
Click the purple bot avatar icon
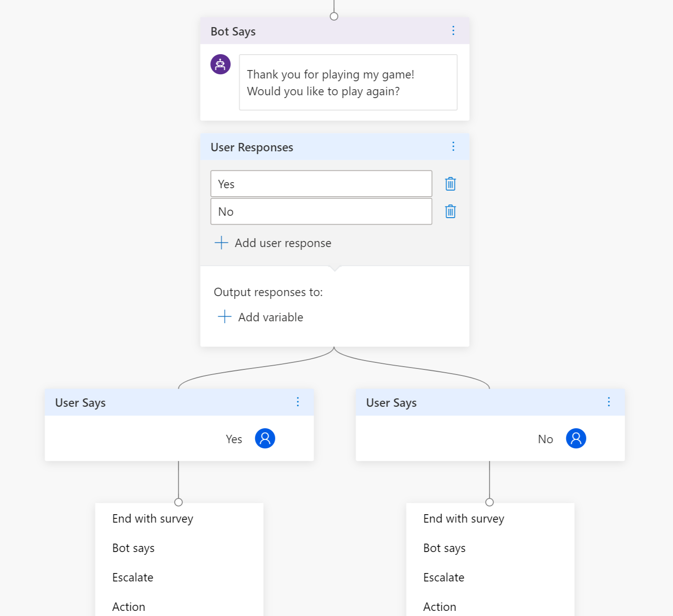point(220,64)
